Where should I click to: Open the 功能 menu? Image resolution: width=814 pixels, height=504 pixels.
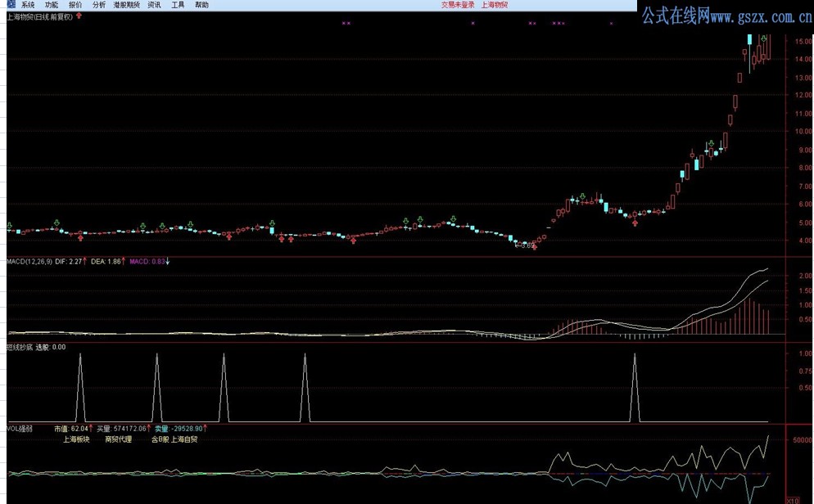coord(52,5)
